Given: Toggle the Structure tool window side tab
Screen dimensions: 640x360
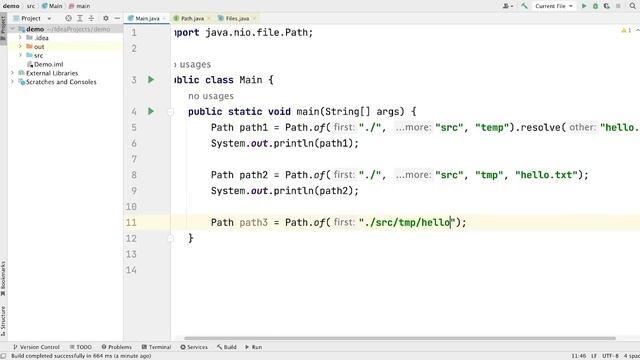Looking at the screenshot, I should tap(3, 320).
